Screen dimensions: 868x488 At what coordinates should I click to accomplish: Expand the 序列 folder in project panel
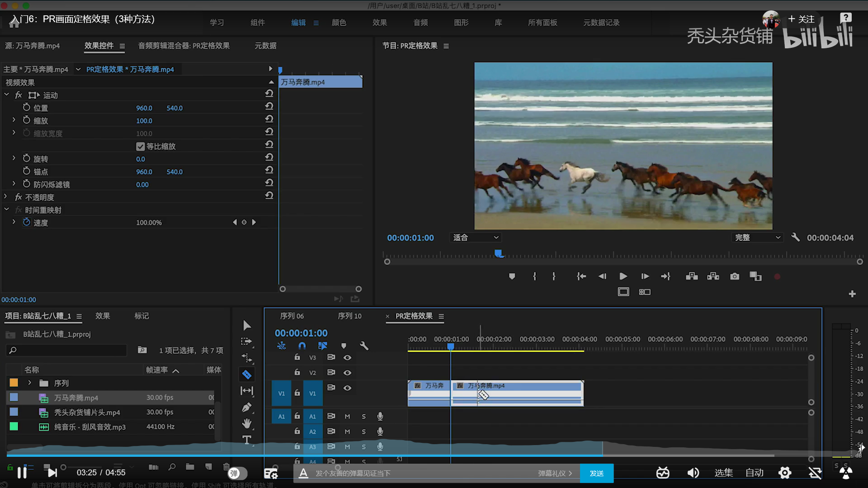(30, 383)
